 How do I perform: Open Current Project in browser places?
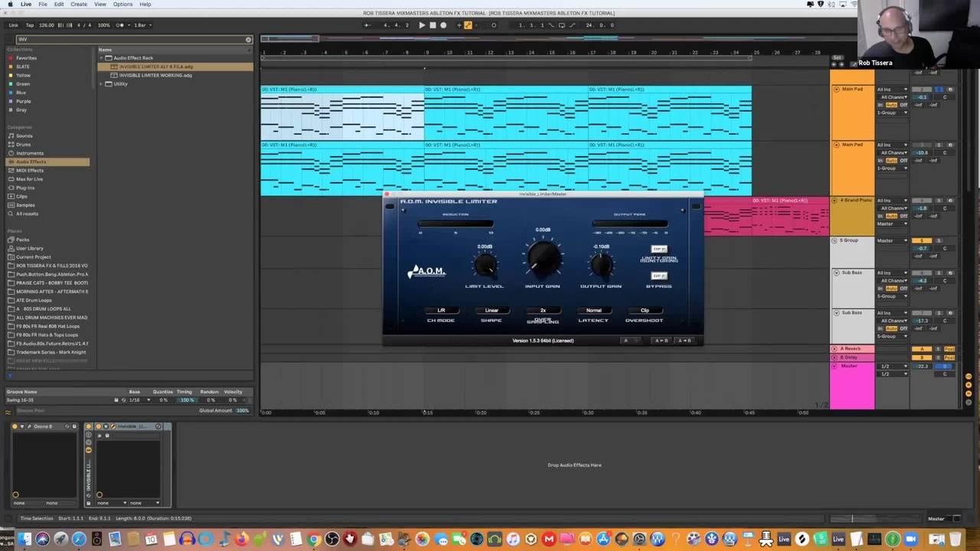point(33,257)
